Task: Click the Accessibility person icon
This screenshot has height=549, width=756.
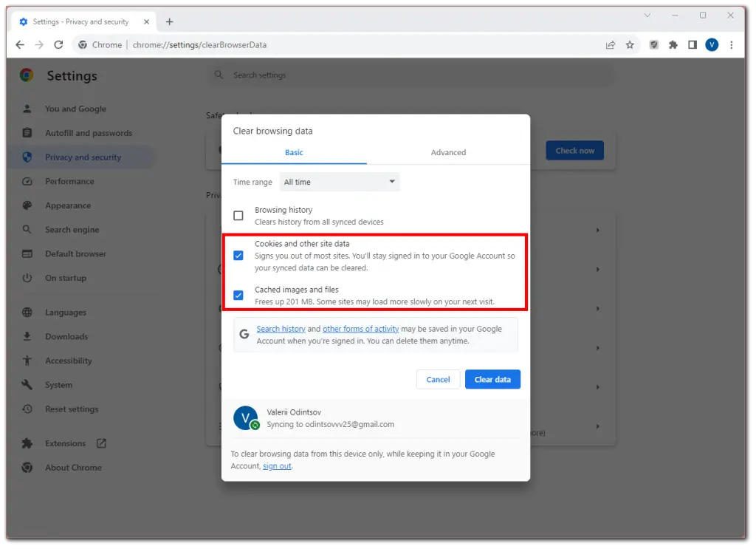Action: (x=27, y=361)
